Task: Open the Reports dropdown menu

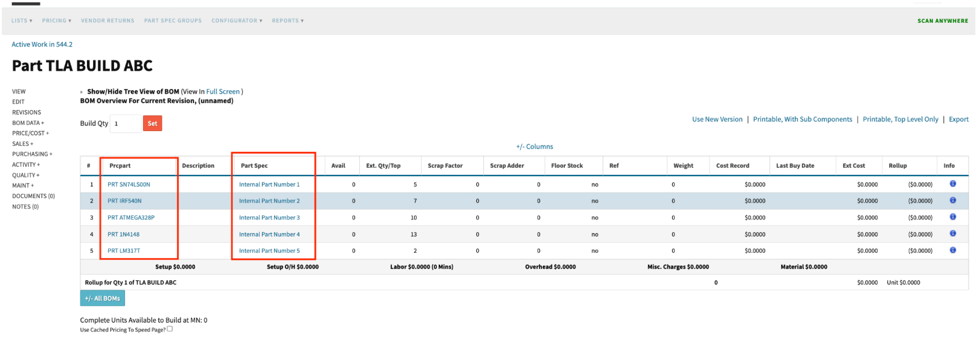Action: coord(287,20)
